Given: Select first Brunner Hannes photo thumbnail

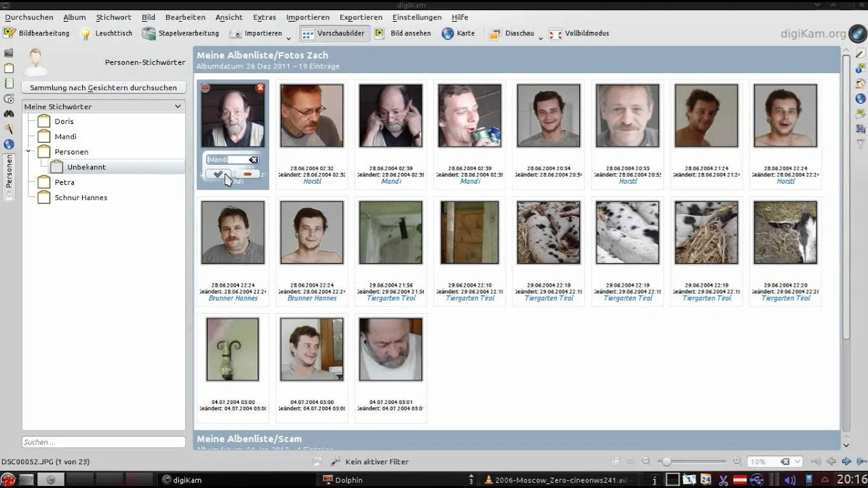Looking at the screenshot, I should (233, 232).
